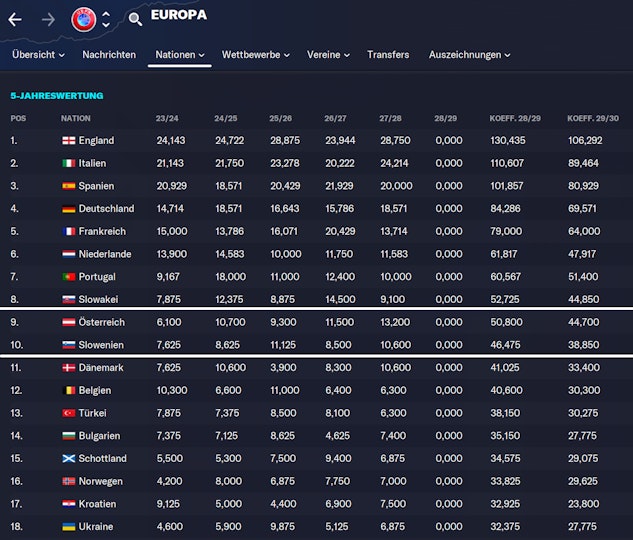This screenshot has width=633, height=540.
Task: Click the forward navigation arrow
Action: tap(47, 19)
